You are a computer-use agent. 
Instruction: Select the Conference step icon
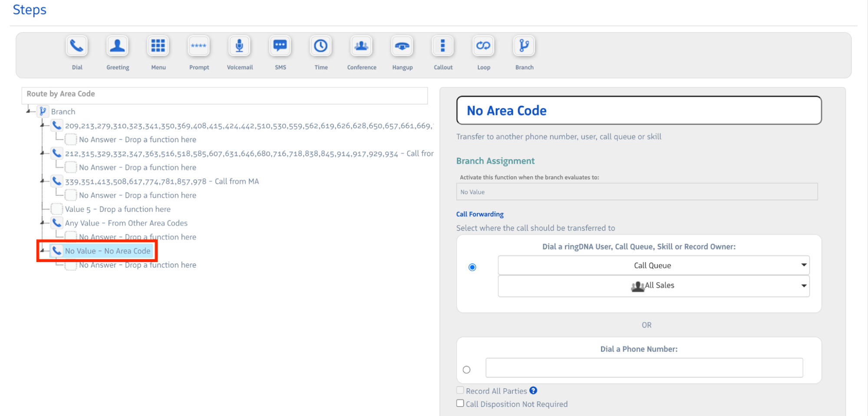[361, 46]
